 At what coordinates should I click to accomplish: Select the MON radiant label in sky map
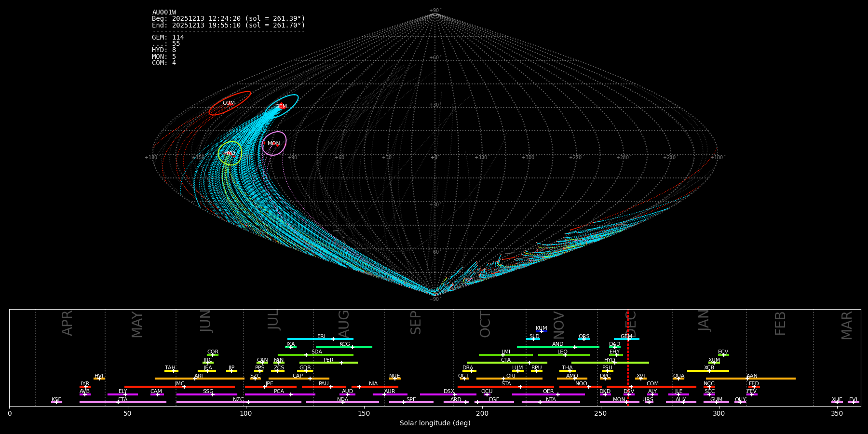point(274,144)
